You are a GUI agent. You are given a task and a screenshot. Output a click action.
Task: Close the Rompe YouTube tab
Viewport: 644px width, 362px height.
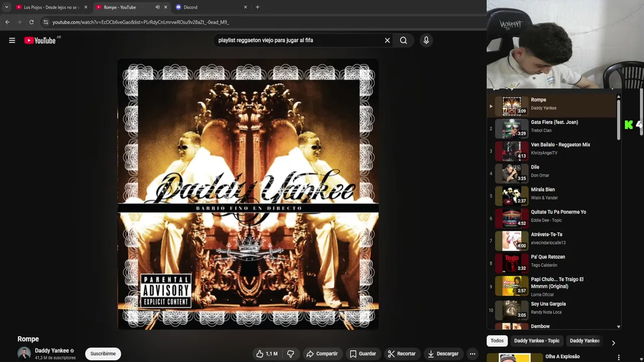(166, 7)
